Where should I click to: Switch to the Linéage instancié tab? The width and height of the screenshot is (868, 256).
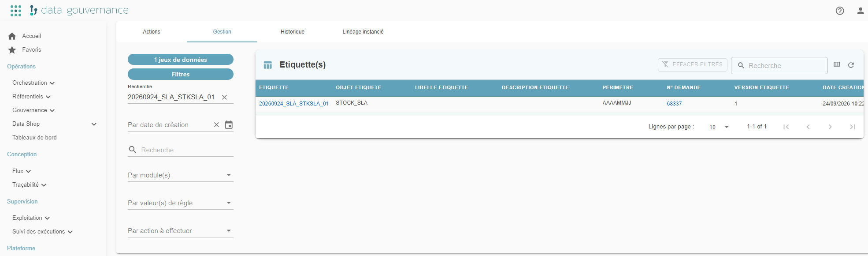point(363,32)
